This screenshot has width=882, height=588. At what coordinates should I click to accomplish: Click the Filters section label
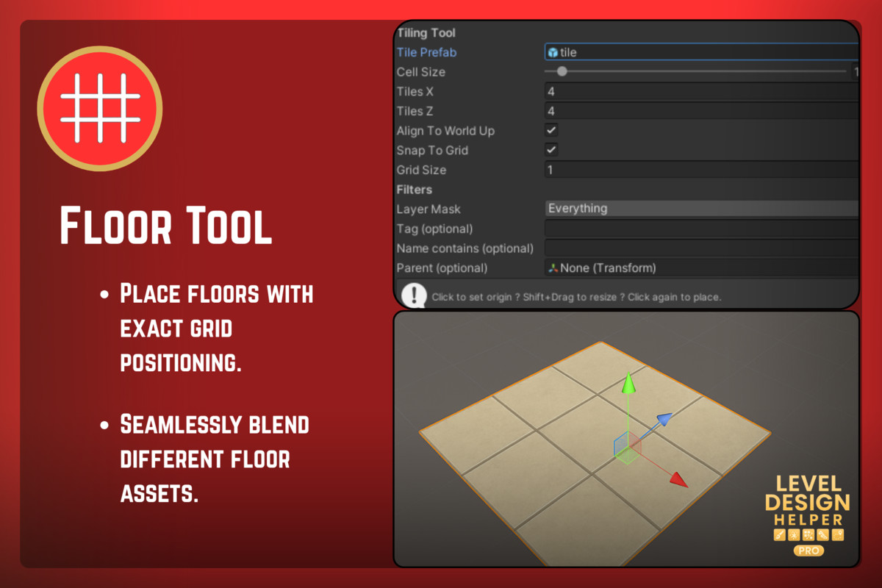pyautogui.click(x=415, y=190)
